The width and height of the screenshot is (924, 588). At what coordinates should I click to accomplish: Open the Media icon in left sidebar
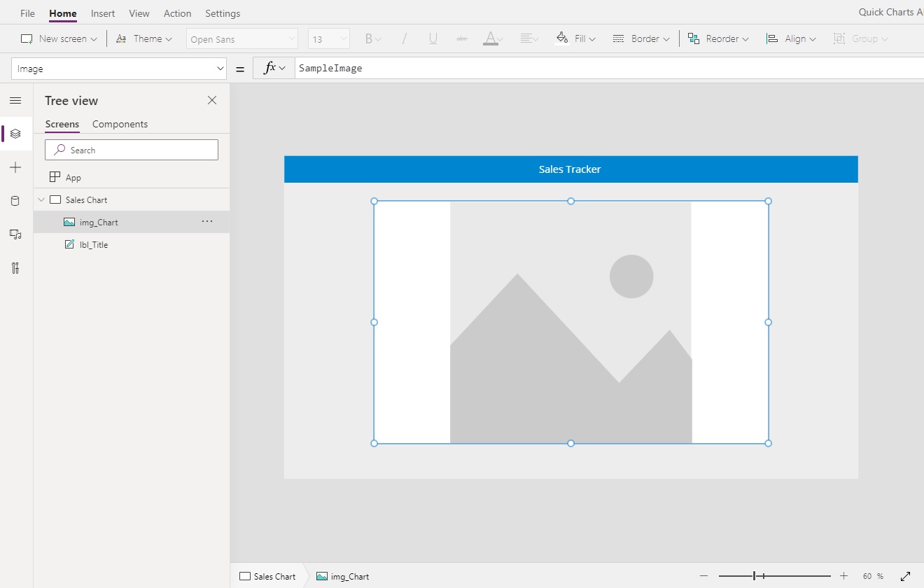pos(15,234)
